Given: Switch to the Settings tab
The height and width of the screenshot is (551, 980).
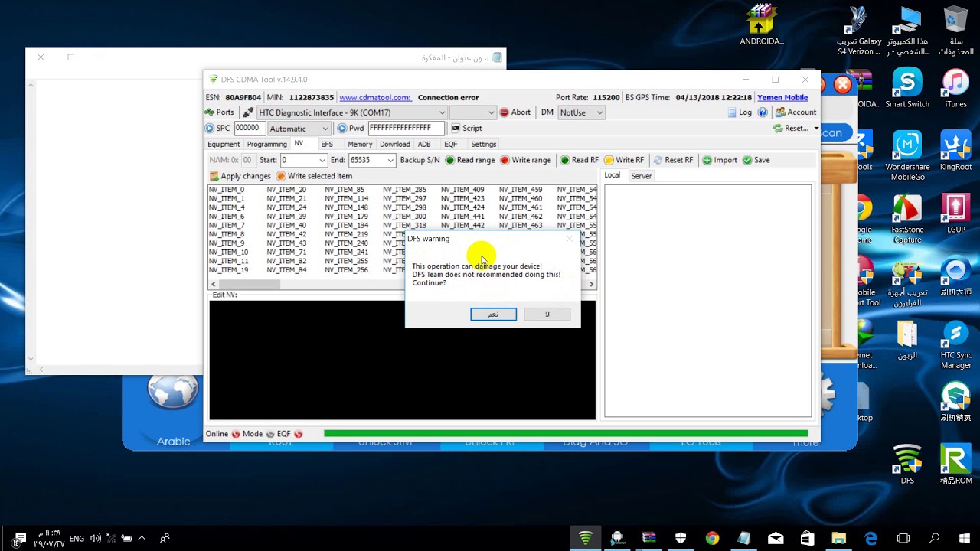Looking at the screenshot, I should click(x=484, y=144).
